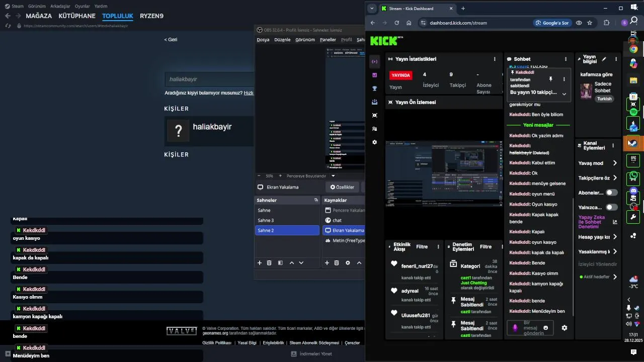Open Chrome from the taskbar
This screenshot has width=644, height=362.
pos(633,49)
